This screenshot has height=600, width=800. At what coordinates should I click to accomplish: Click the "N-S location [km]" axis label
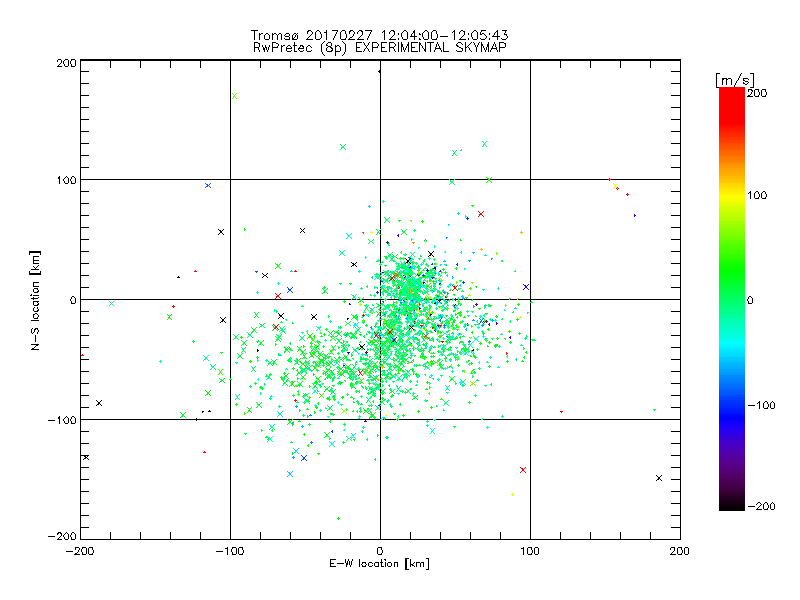click(35, 300)
